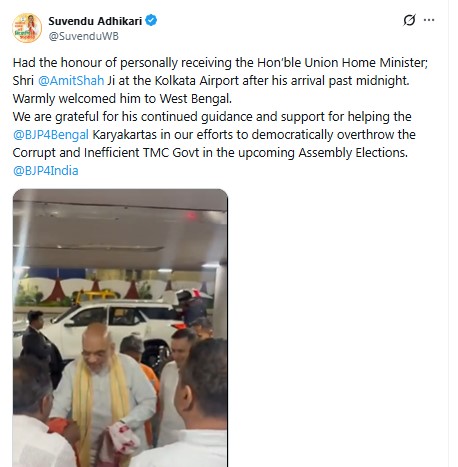Screen dimensions: 458x467
Task: Click the sentence 'Warmly welcomed him to West Bengal.'
Action: [x=122, y=99]
